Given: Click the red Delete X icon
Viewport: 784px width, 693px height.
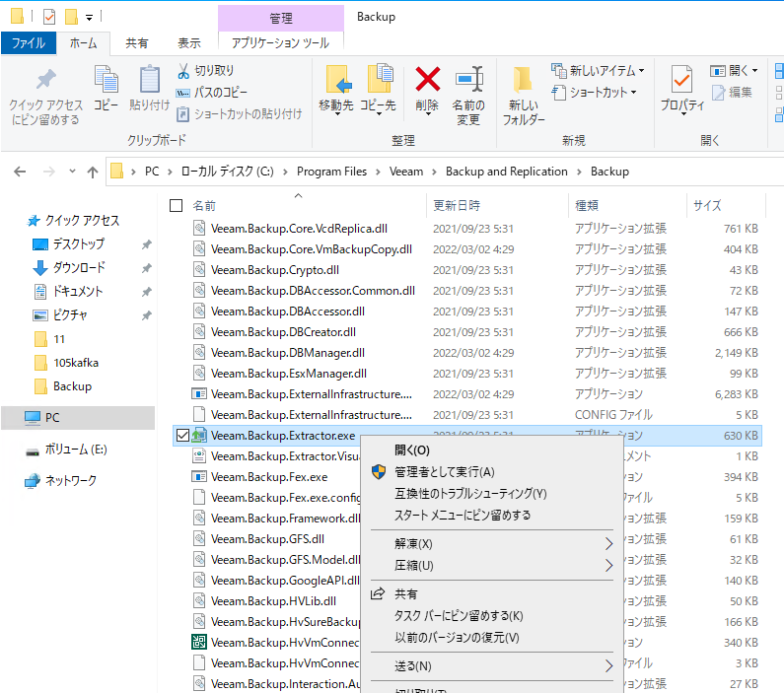Looking at the screenshot, I should pos(427,79).
